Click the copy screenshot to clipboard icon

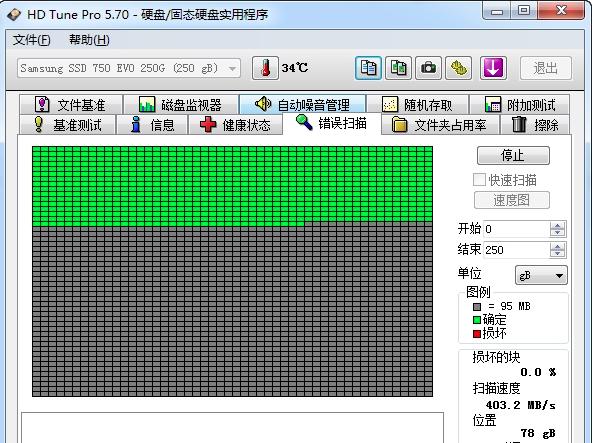tap(398, 68)
